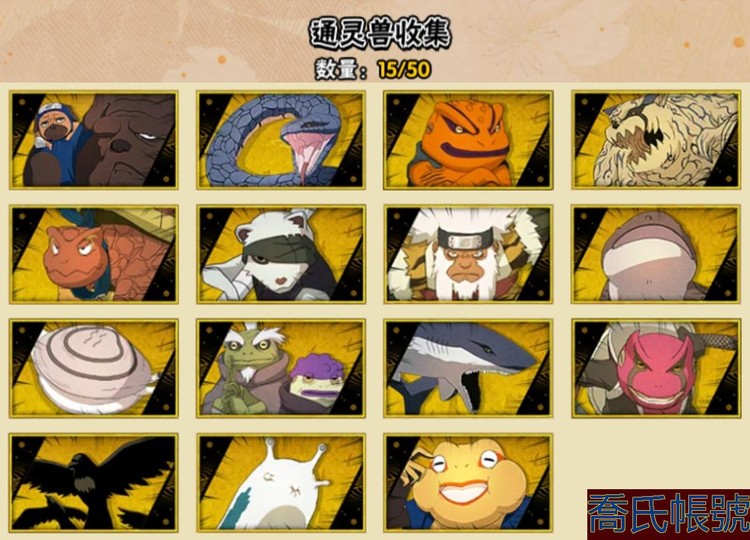Open the white bandaged panda card

[281, 254]
